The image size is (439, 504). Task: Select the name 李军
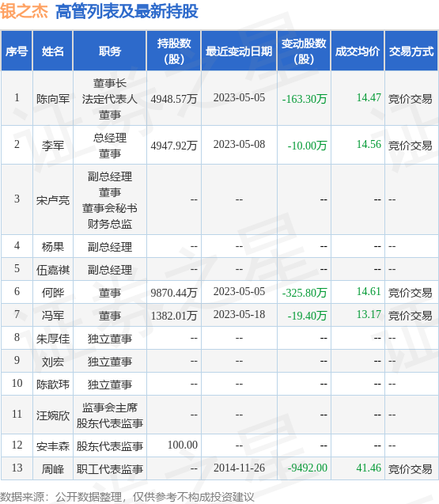(53, 146)
